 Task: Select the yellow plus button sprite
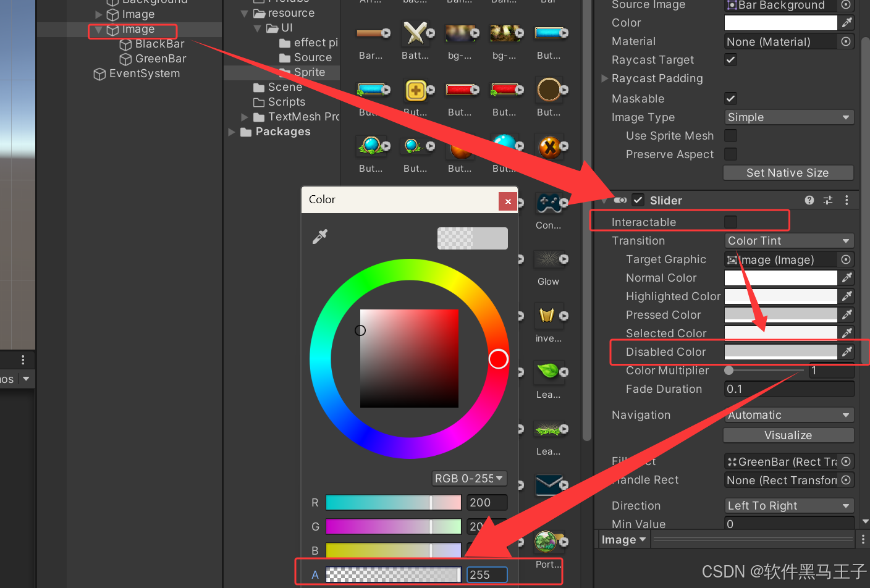coord(416,90)
